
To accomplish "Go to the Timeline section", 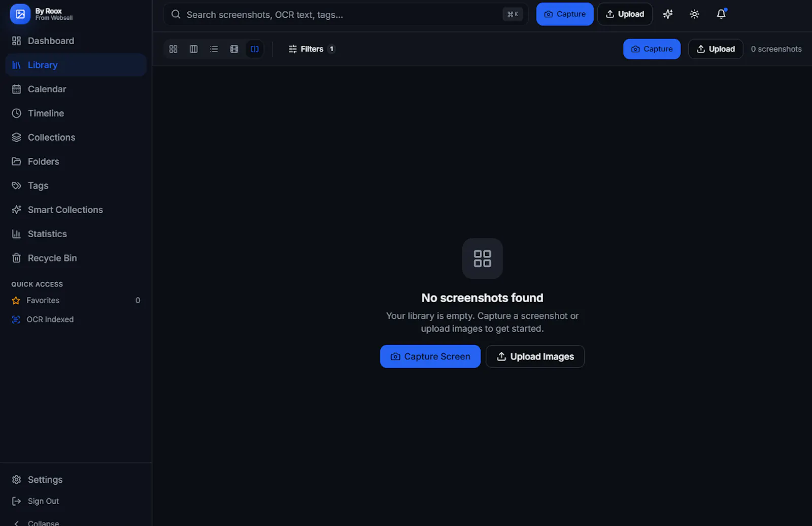I will pyautogui.click(x=76, y=113).
